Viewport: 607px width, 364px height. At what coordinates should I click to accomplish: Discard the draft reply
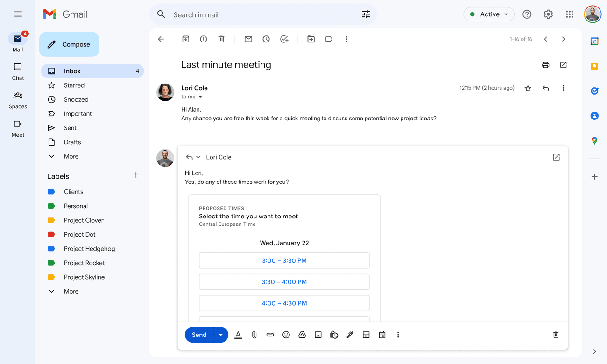click(x=555, y=335)
